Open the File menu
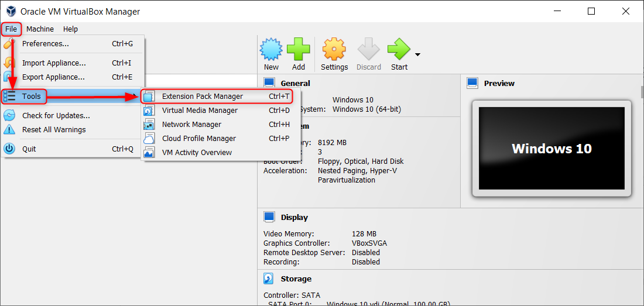 11,29
